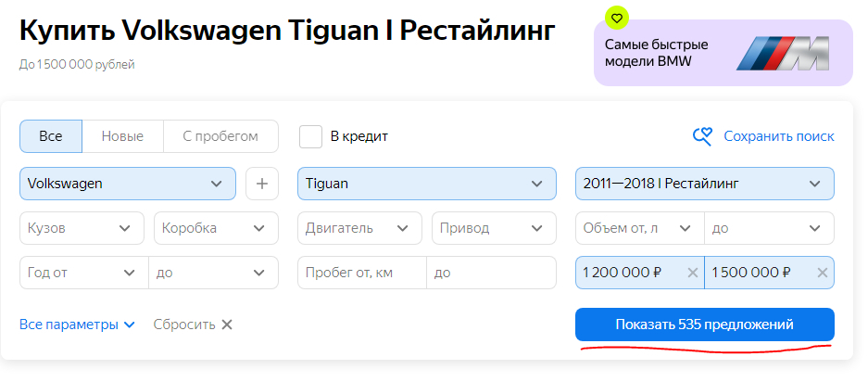
Task: Clear the 1 200 000 ₽ minimum price
Action: point(692,273)
